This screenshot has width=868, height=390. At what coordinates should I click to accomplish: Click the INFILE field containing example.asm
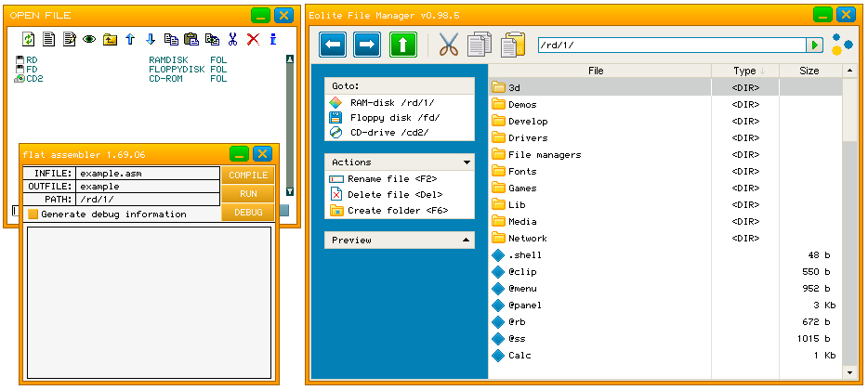(x=148, y=173)
